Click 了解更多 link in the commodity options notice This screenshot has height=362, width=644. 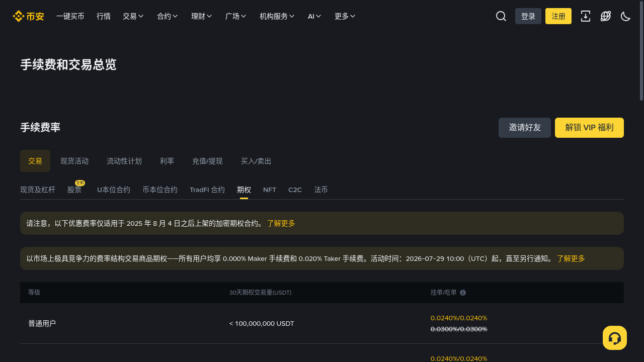[x=571, y=258]
